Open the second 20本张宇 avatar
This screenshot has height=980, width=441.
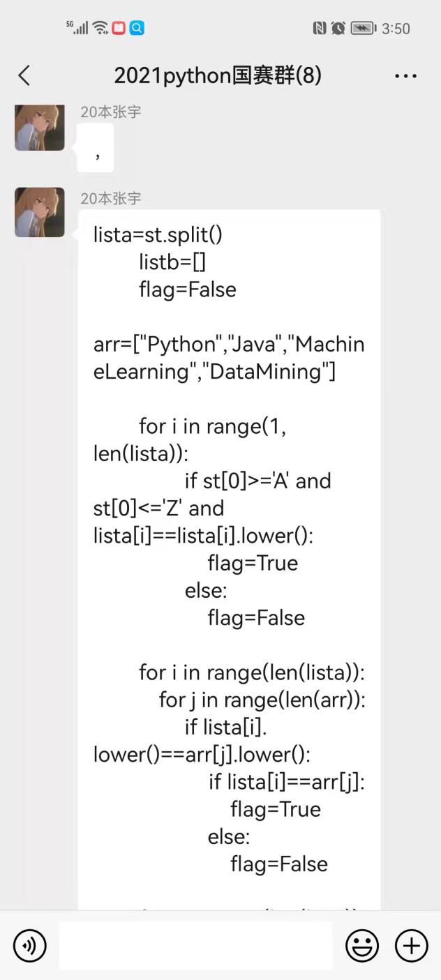pos(40,212)
